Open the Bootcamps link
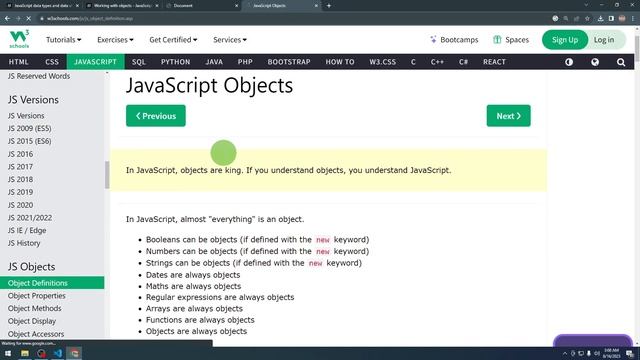This screenshot has width=640, height=360. click(454, 40)
